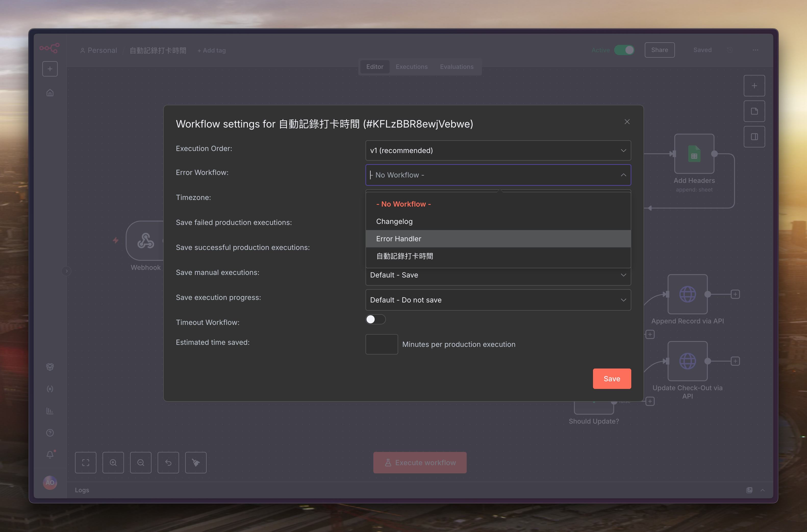Click the tidy up broom icon
Viewport: 807px width, 532px height.
coord(196,462)
